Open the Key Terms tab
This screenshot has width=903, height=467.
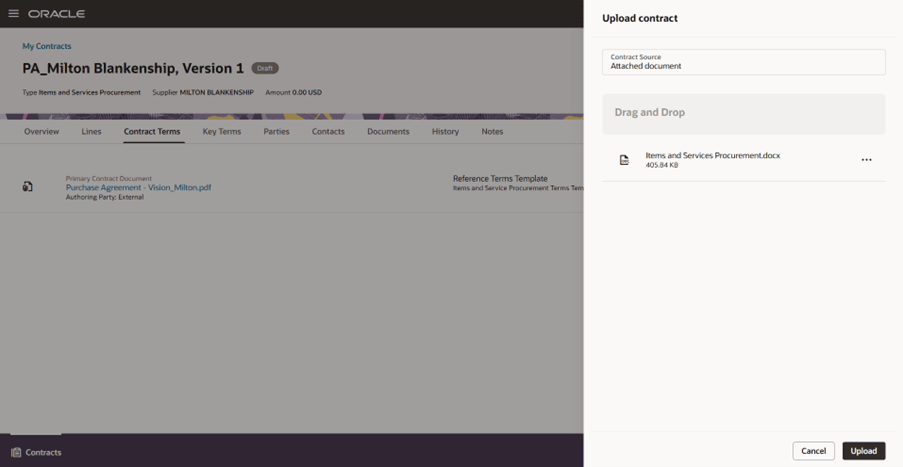222,131
